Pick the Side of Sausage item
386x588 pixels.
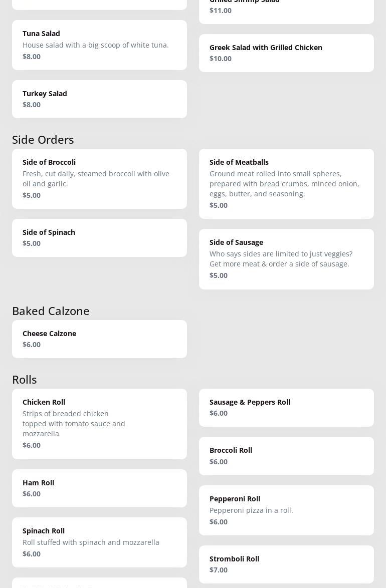tap(286, 258)
